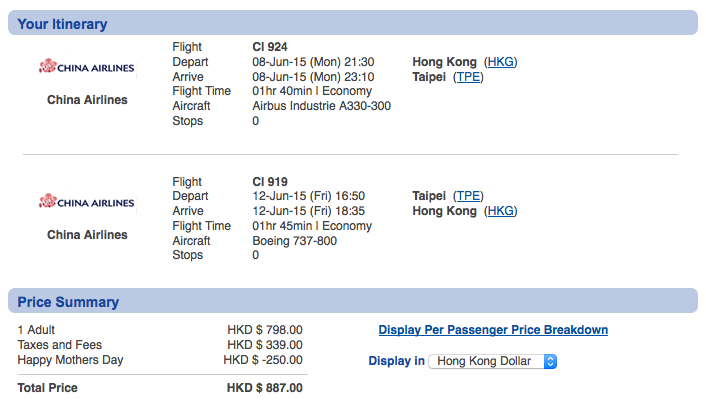706x412 pixels.
Task: Click the Total Price amount HKD $ 887.00
Action: 265,388
